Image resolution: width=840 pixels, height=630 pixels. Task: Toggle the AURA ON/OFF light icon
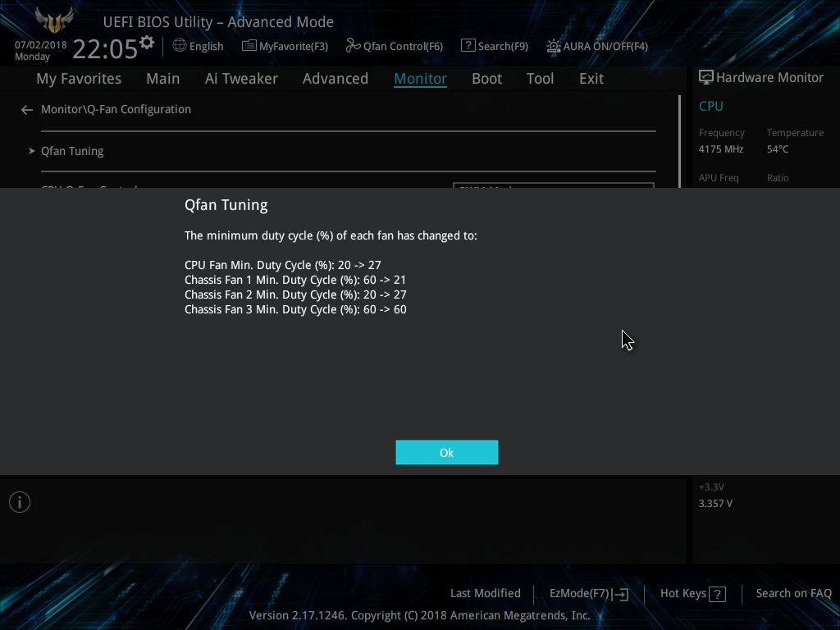554,46
